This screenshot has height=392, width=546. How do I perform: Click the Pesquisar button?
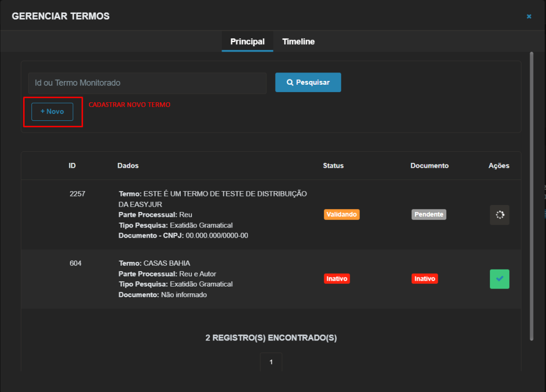click(x=308, y=83)
